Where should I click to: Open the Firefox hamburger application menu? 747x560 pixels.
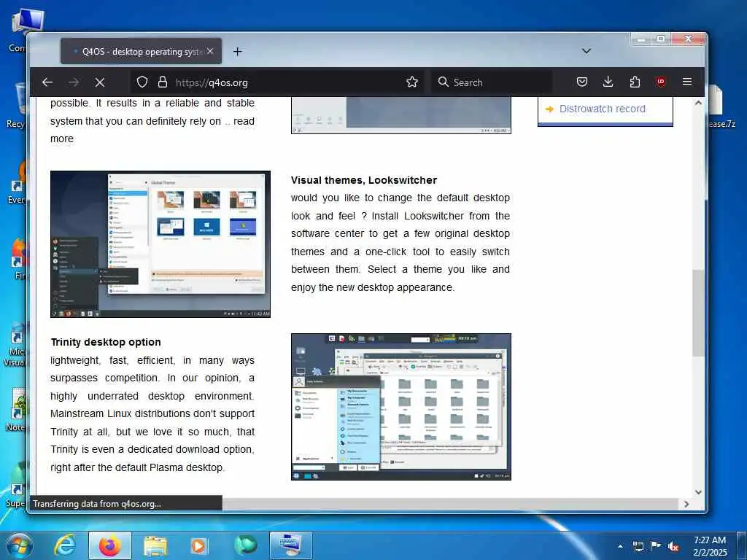pyautogui.click(x=687, y=82)
